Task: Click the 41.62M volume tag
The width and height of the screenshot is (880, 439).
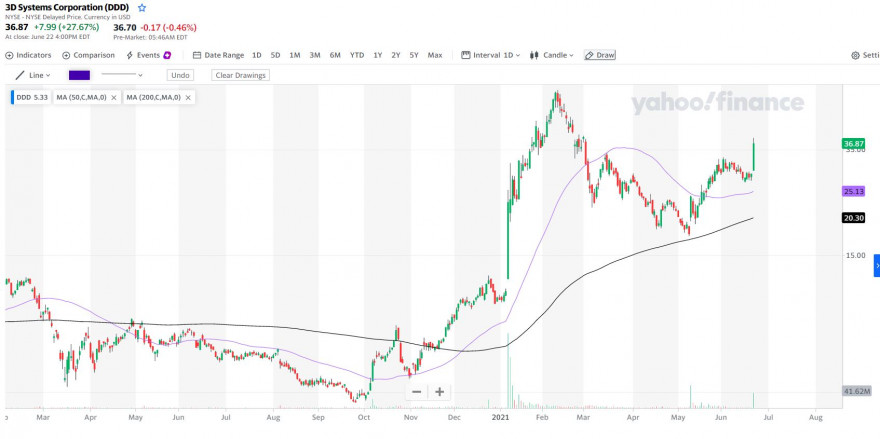Action: pyautogui.click(x=857, y=391)
